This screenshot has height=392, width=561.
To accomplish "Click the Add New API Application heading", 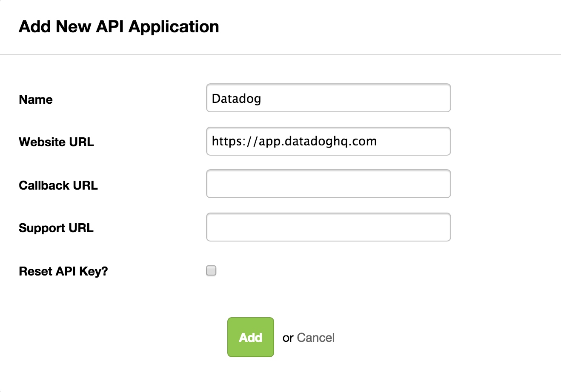I will (119, 27).
